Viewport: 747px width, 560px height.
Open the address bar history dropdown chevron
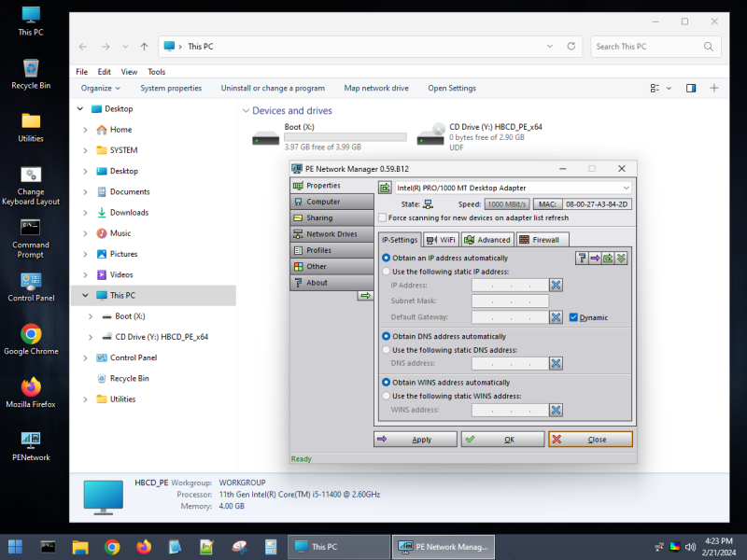point(550,46)
